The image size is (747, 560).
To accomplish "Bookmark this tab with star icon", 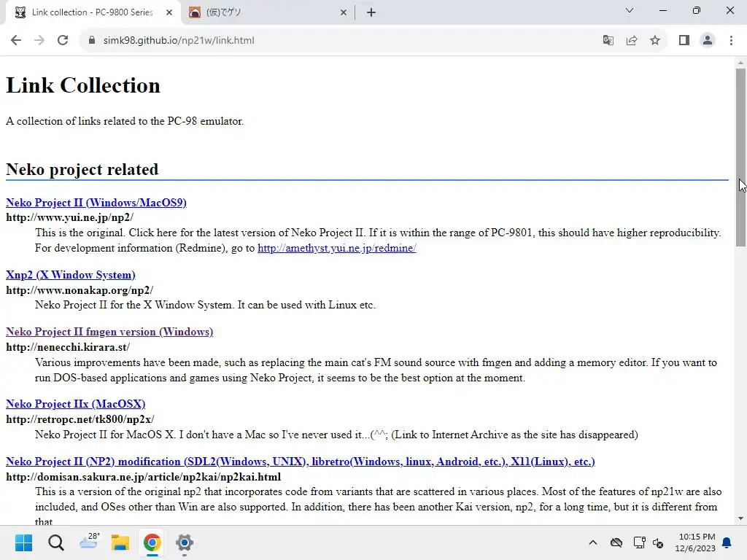I will (x=655, y=40).
